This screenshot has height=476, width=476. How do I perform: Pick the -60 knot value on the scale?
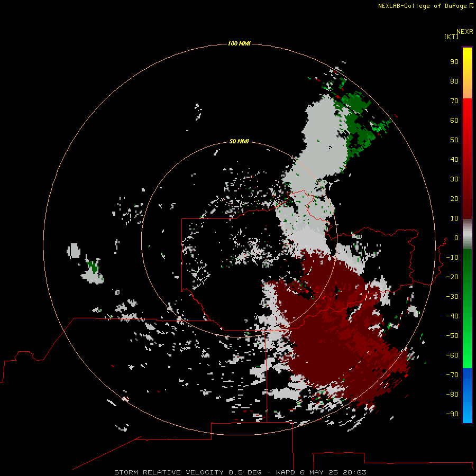pos(452,355)
